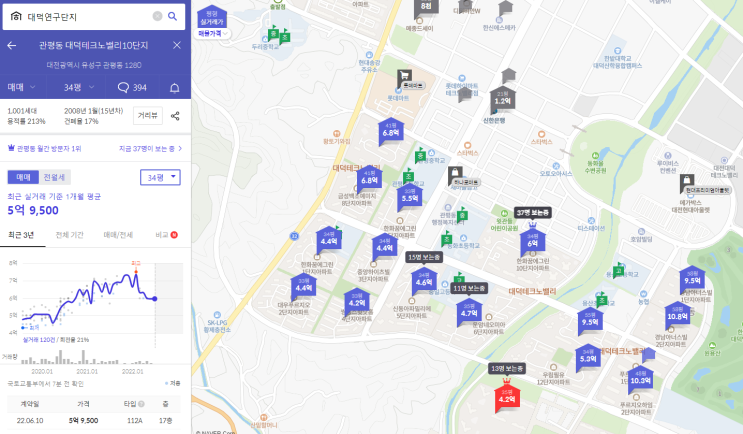The height and width of the screenshot is (434, 743).
Task: Select the 10.3억 price marker
Action: pyautogui.click(x=641, y=379)
